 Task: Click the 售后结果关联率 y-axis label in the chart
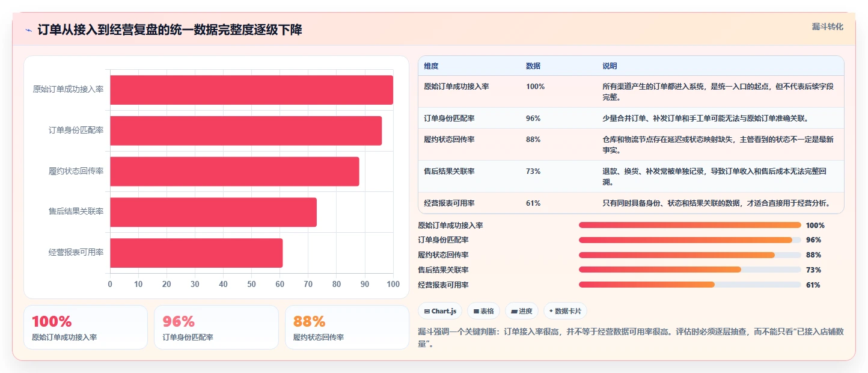pyautogui.click(x=76, y=212)
